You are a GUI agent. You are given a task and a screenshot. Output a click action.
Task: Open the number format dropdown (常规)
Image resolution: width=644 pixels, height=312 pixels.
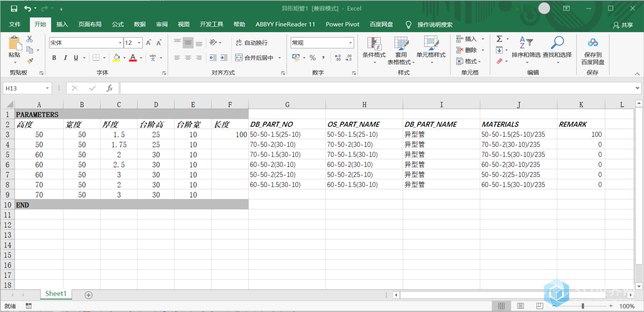[x=350, y=43]
